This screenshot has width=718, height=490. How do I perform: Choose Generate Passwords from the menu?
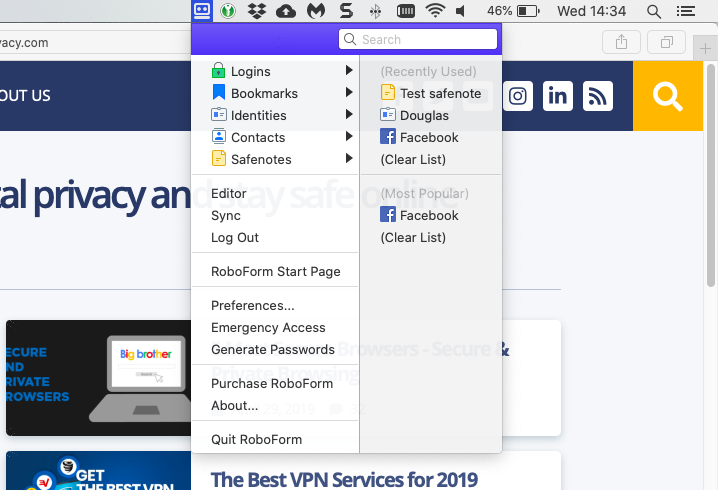point(273,349)
